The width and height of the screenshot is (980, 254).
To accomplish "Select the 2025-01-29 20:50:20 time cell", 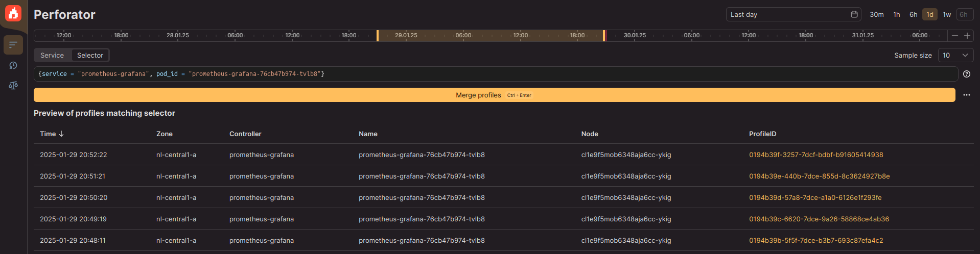I will (x=74, y=197).
